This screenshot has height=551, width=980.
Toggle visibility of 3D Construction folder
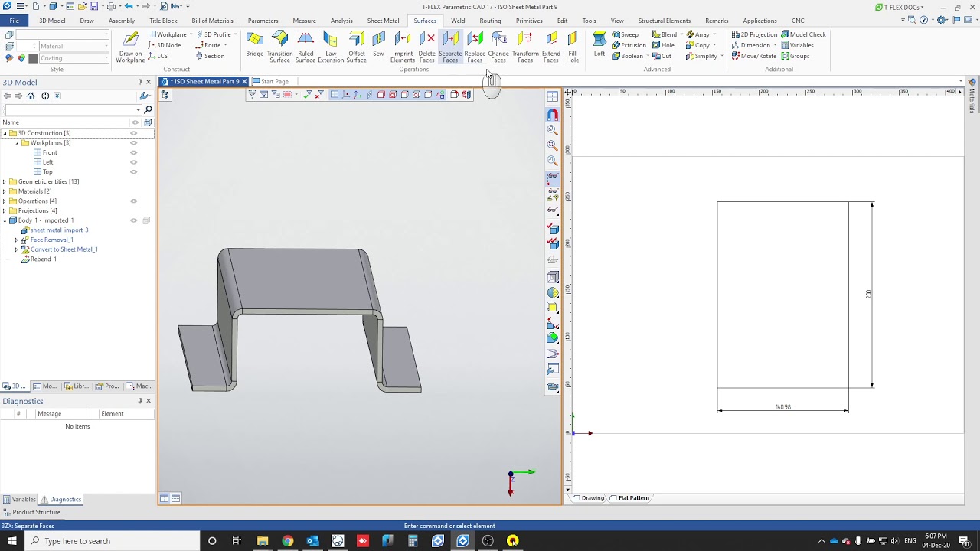tap(134, 133)
